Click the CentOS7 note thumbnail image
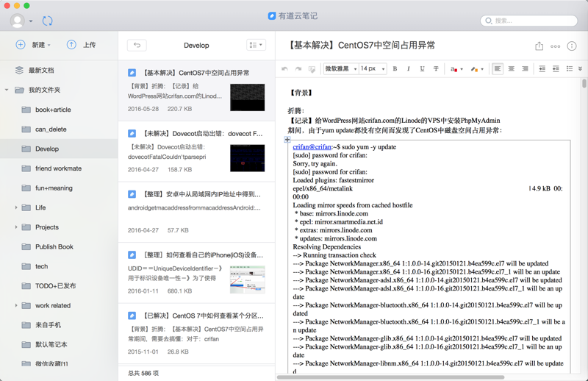588x381 pixels. pyautogui.click(x=248, y=97)
